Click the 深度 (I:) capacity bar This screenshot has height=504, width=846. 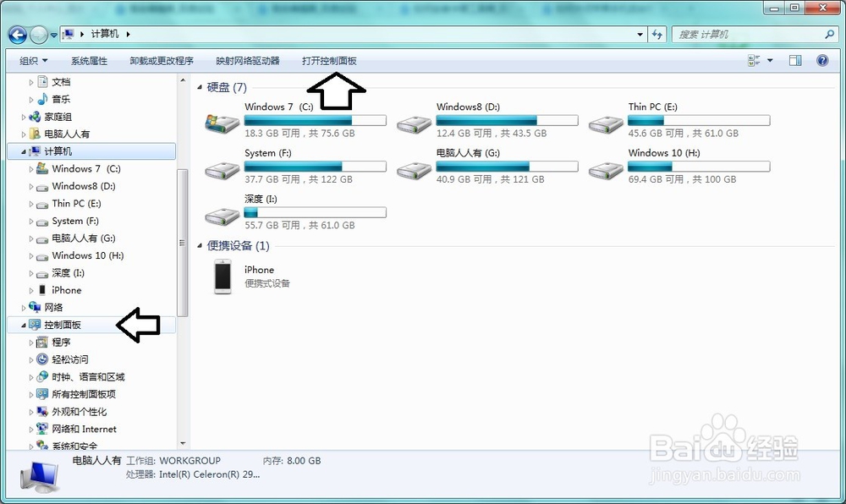(315, 212)
